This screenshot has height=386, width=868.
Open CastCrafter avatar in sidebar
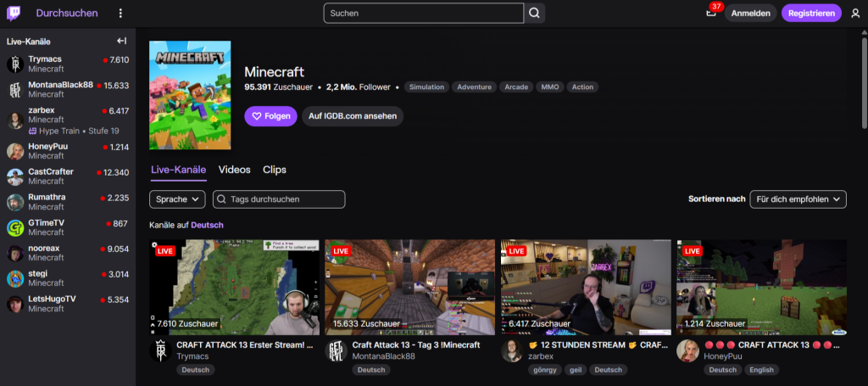click(15, 176)
